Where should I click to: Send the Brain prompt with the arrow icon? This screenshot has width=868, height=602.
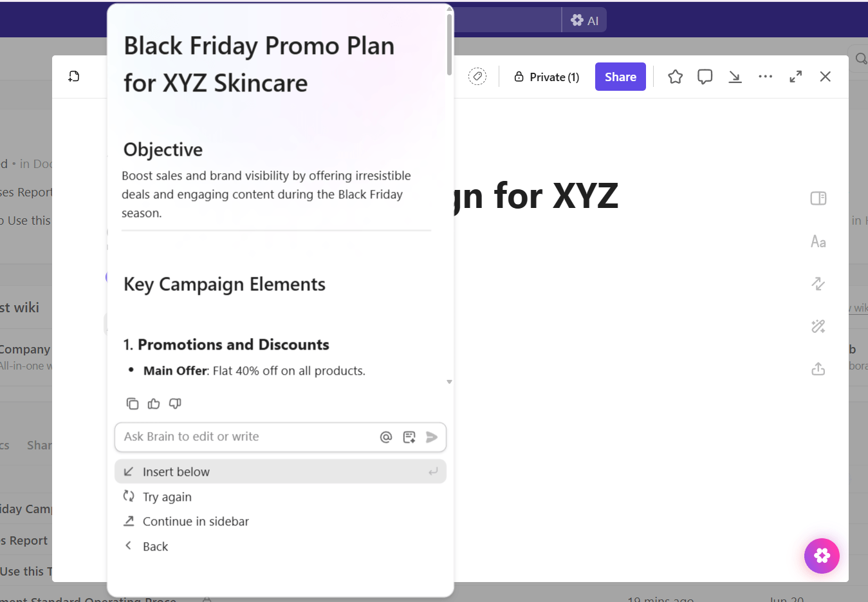tap(432, 437)
